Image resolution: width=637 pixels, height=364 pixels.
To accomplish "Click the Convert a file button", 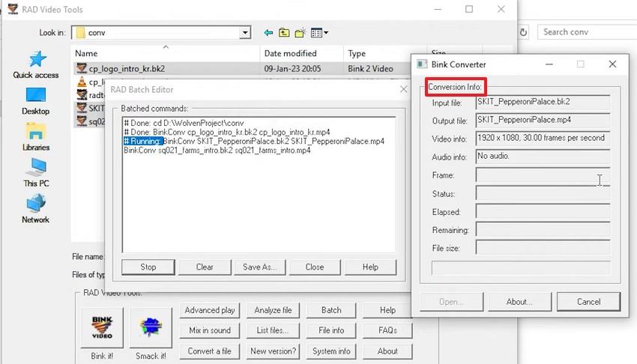I will click(x=210, y=351).
